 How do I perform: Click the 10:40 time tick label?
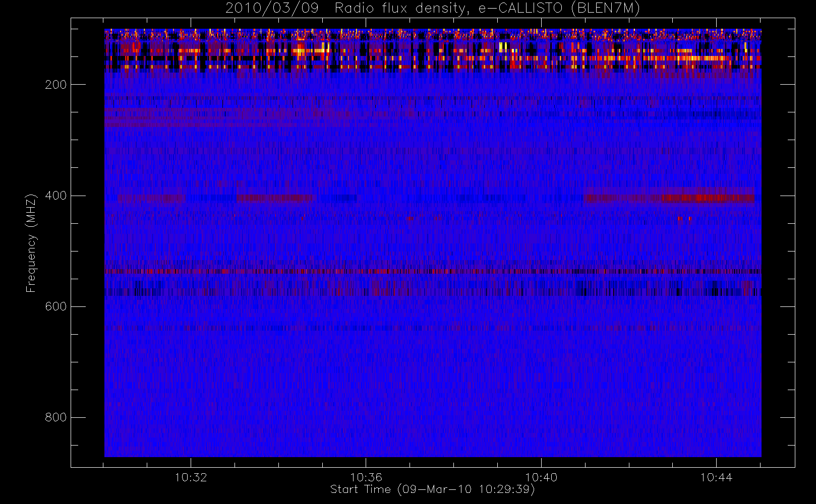click(541, 477)
